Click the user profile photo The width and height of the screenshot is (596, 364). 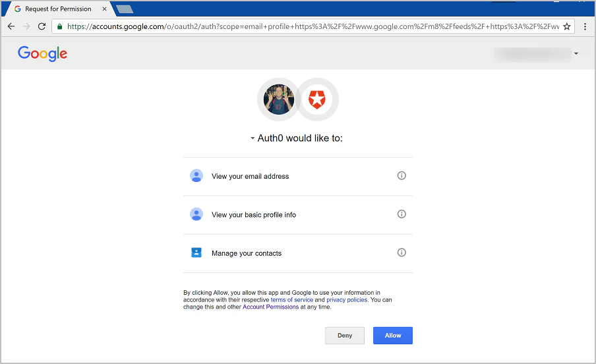pos(279,100)
